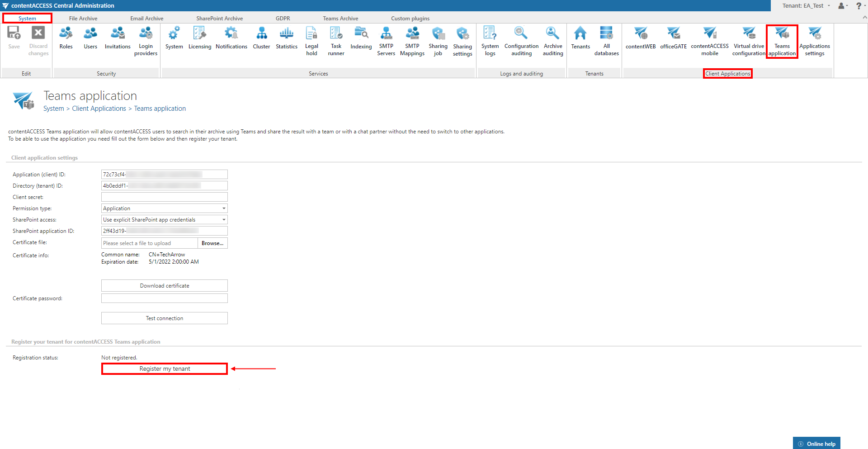Screen dimensions: 868x449
Task: Click the Client secret input field
Action: [164, 197]
